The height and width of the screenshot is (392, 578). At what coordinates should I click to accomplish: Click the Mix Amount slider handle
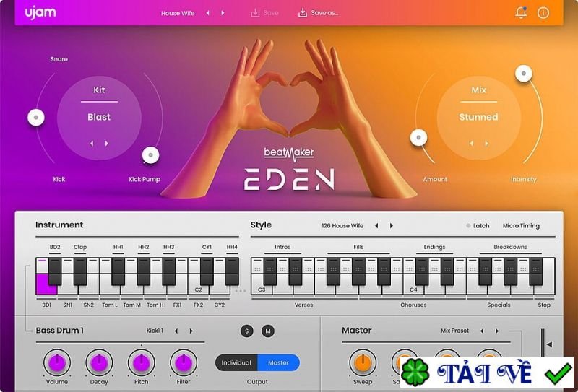tap(419, 138)
